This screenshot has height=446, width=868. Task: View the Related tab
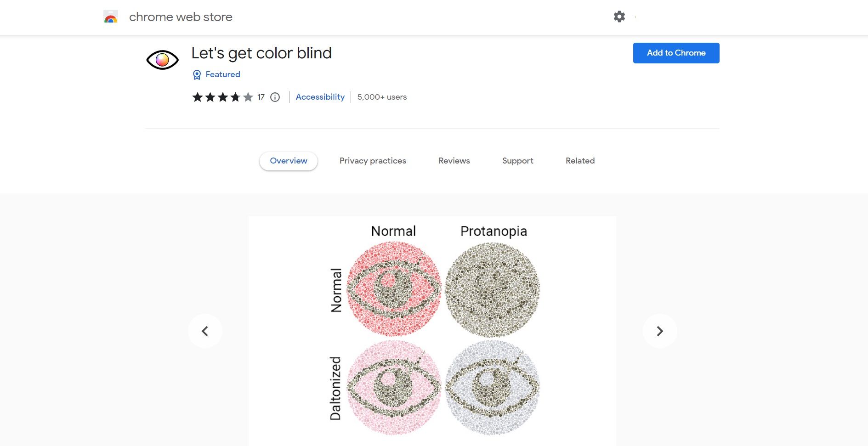(x=580, y=161)
